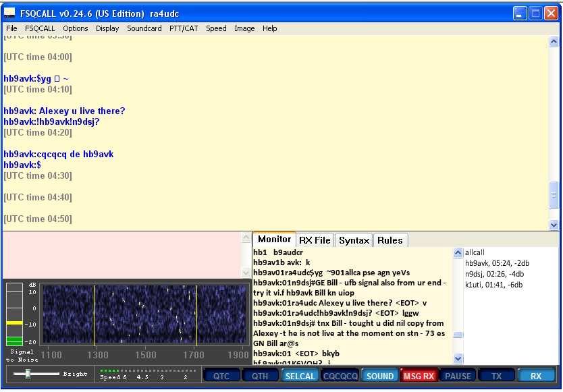
Task: Click the QTC button
Action: coord(221,376)
